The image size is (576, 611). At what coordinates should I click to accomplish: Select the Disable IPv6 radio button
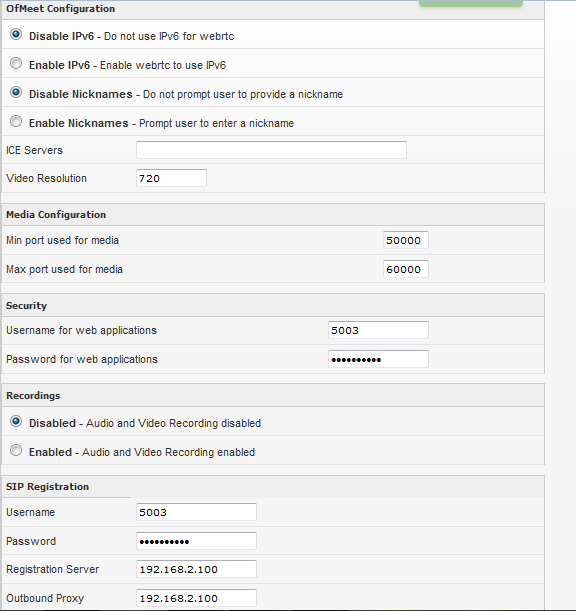(x=16, y=34)
